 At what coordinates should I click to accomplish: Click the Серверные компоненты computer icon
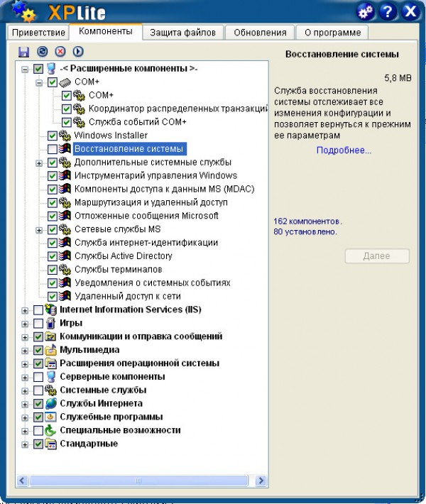pyautogui.click(x=51, y=377)
